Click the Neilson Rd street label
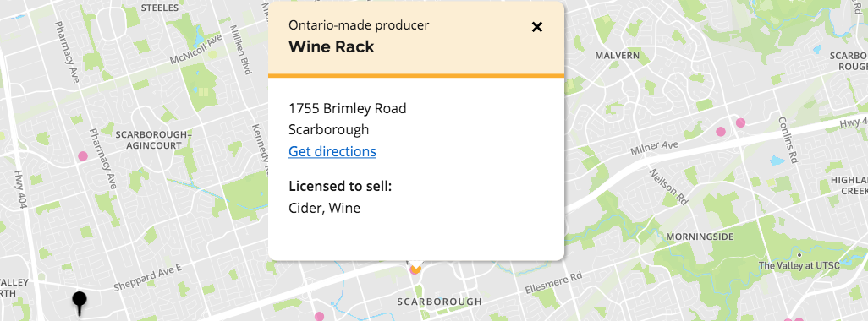Image resolution: width=868 pixels, height=321 pixels. pyautogui.click(x=668, y=187)
